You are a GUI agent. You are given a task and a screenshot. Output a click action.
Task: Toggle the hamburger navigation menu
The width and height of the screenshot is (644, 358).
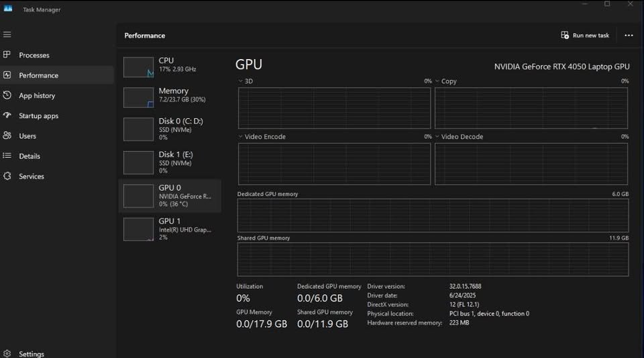[7, 34]
